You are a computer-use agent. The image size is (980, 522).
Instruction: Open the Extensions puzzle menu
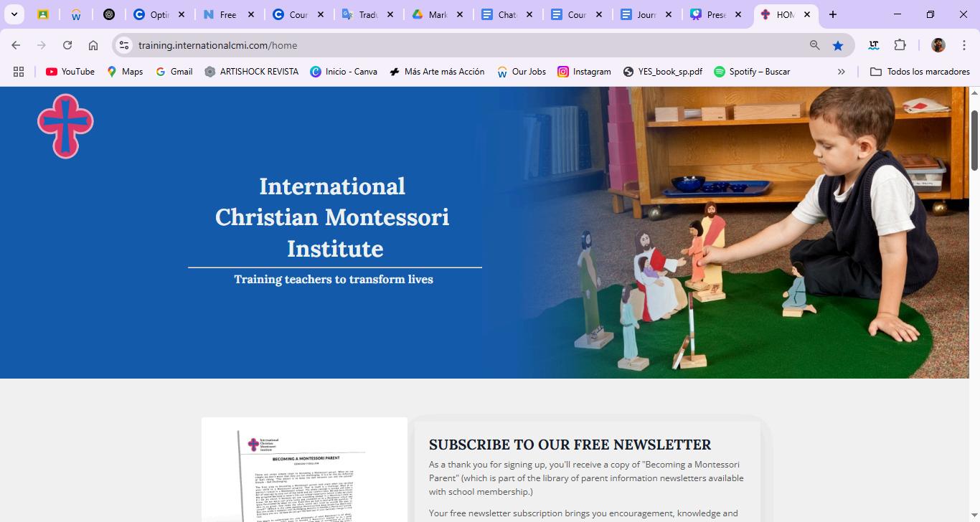[x=900, y=45]
